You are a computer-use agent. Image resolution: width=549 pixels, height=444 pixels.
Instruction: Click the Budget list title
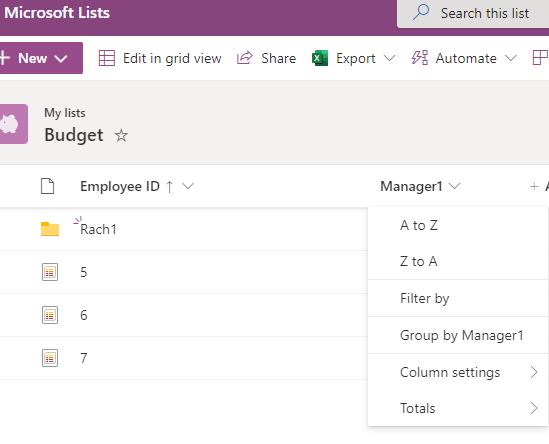tap(74, 135)
